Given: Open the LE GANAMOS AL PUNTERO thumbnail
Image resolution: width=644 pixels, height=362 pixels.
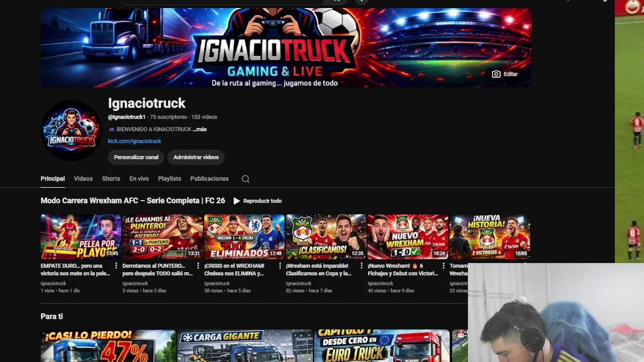Looking at the screenshot, I should point(163,237).
